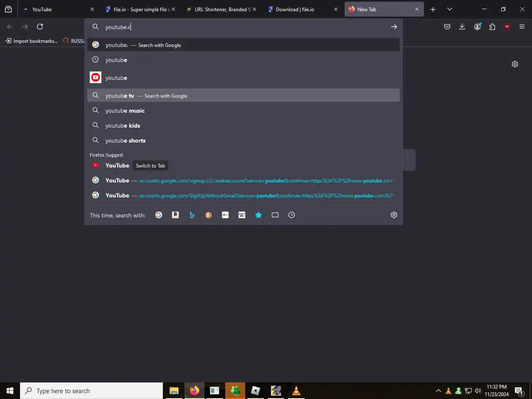This screenshot has height=399, width=532.
Task: Click in the address bar text field
Action: point(245,27)
